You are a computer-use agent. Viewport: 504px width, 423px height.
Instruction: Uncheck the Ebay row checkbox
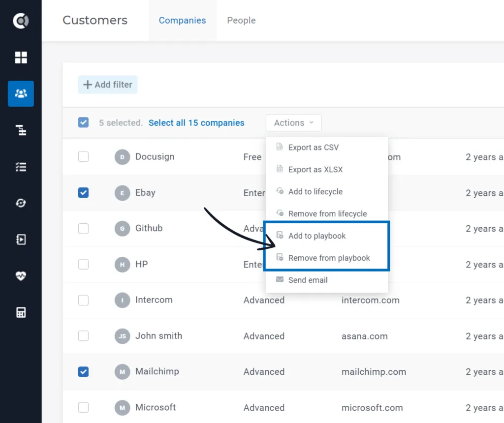click(83, 193)
